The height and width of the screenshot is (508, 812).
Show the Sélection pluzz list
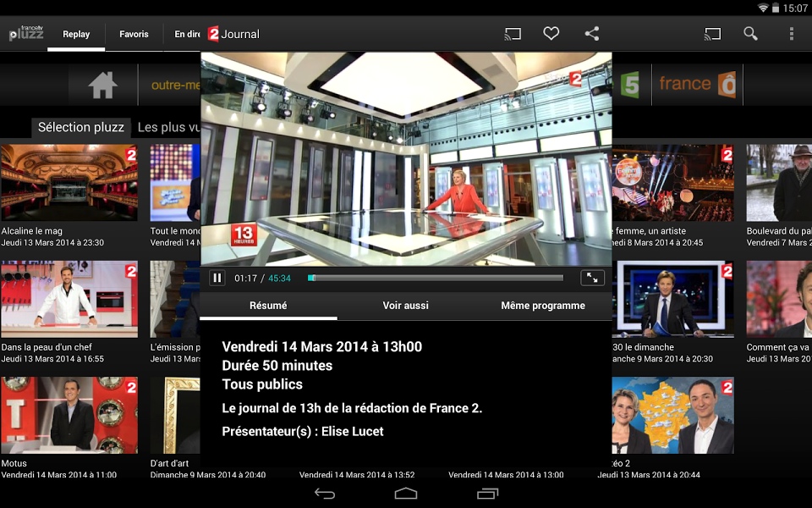pos(81,128)
